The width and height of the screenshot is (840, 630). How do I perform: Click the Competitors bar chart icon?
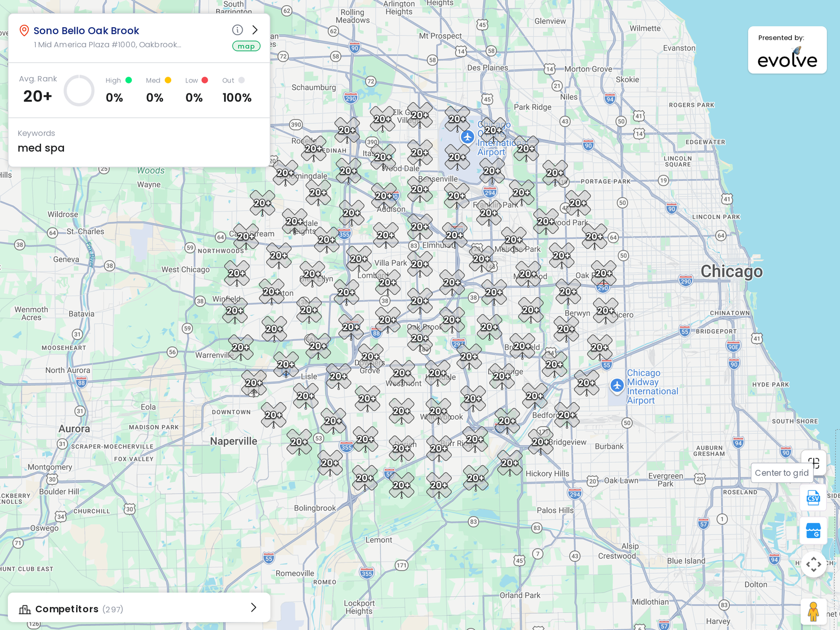(25, 609)
